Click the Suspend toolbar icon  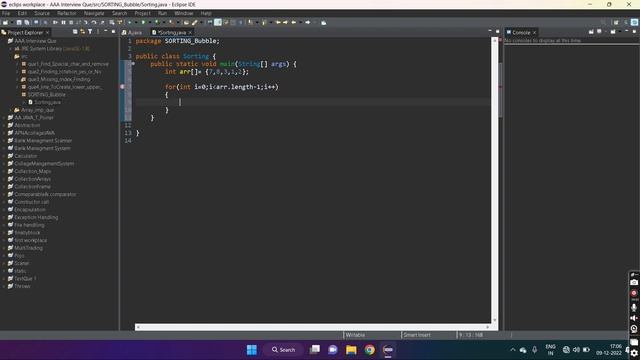(x=63, y=22)
